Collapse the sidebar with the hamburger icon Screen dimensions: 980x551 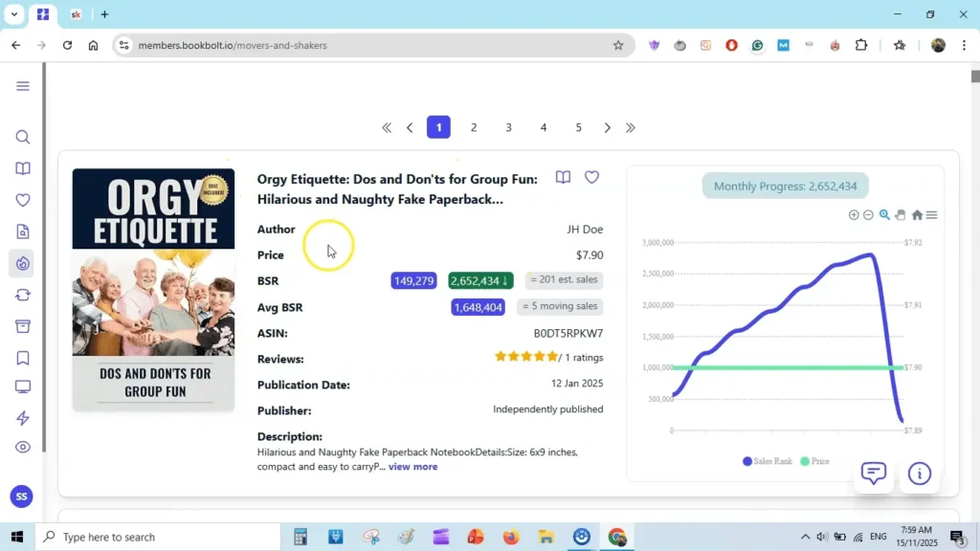click(x=23, y=85)
